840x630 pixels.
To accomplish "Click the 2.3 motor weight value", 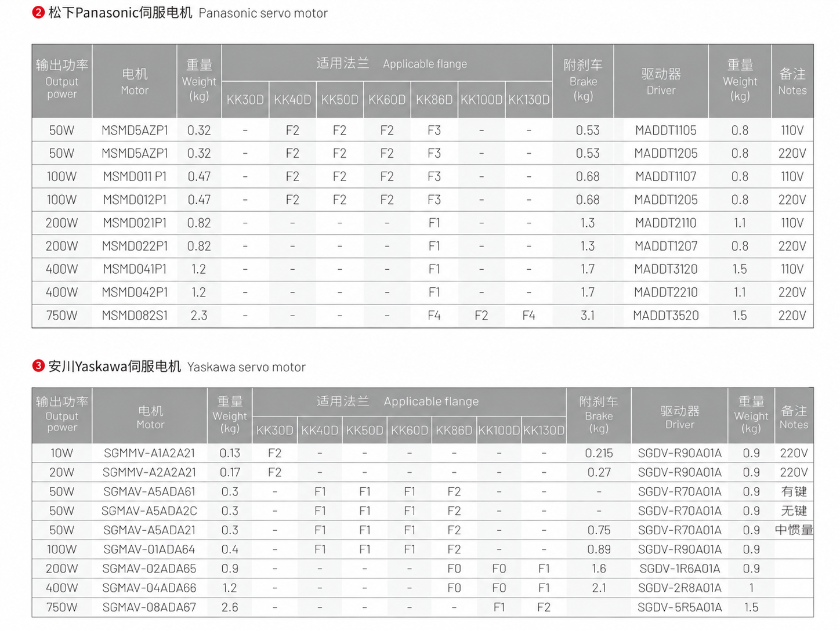I will tap(199, 316).
